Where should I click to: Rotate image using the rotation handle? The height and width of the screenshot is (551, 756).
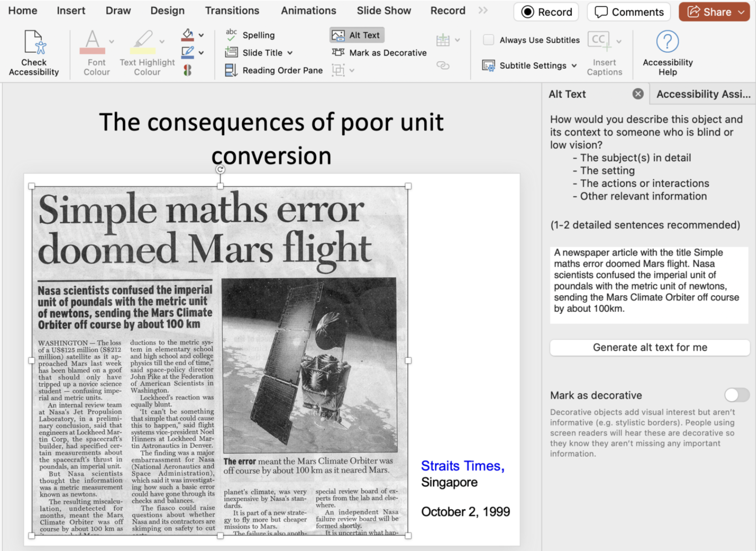[x=220, y=169]
